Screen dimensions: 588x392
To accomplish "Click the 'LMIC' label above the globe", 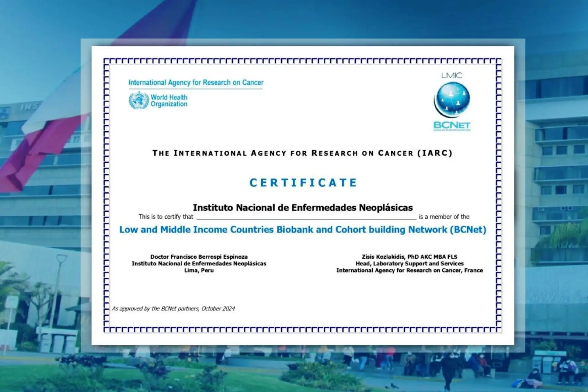I will pyautogui.click(x=452, y=75).
